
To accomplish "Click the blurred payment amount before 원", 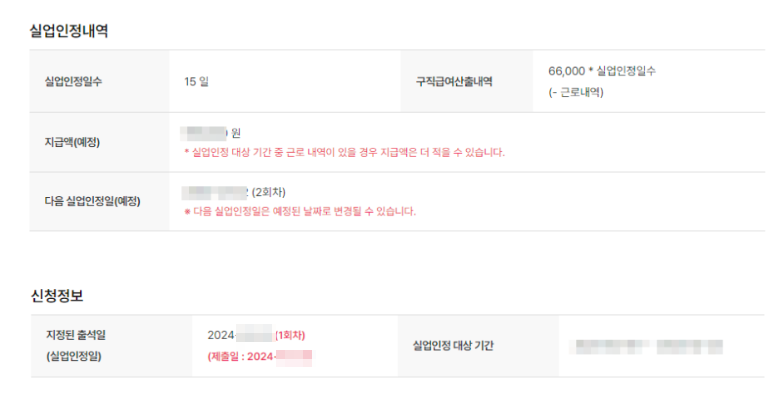I will point(204,133).
